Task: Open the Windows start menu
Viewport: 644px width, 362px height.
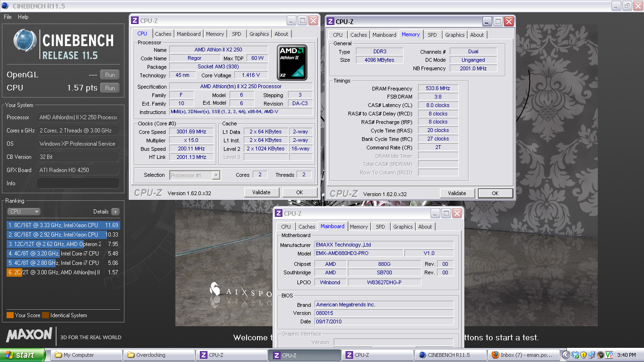Action: (23, 355)
